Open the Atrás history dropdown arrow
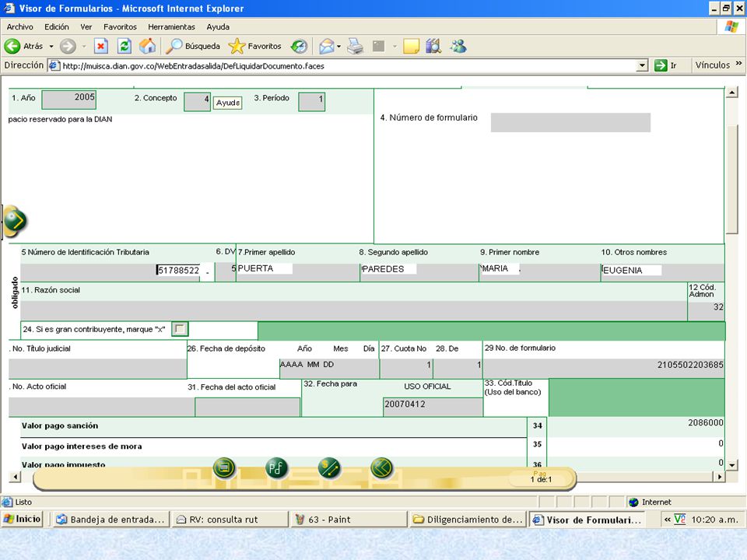Viewport: 747px width, 560px height. pos(51,46)
